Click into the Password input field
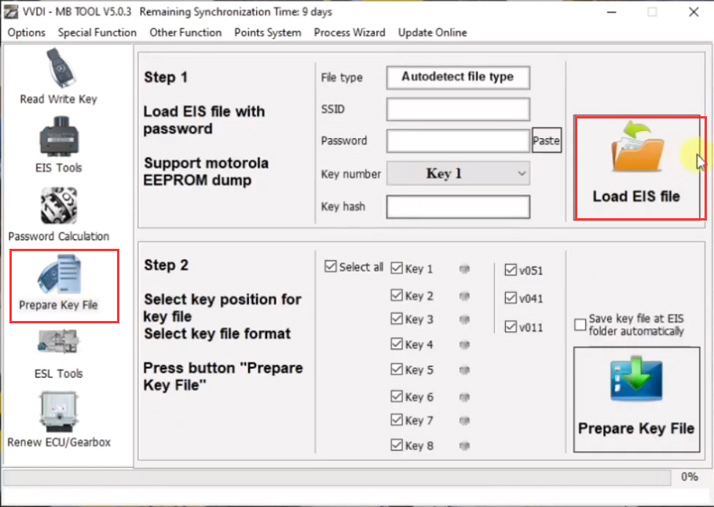714x507 pixels. click(x=458, y=141)
